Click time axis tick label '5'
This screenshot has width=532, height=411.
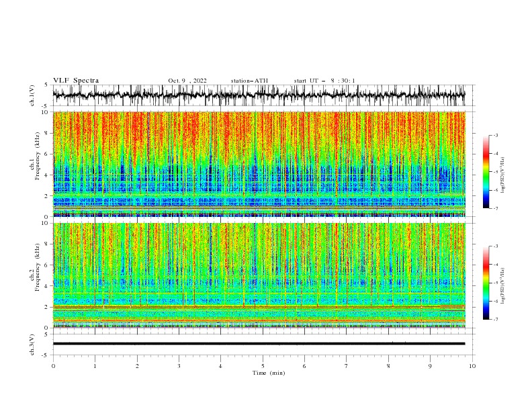pos(263,366)
